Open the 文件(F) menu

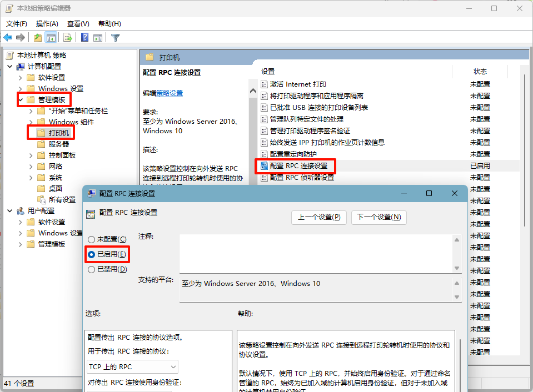click(x=16, y=24)
